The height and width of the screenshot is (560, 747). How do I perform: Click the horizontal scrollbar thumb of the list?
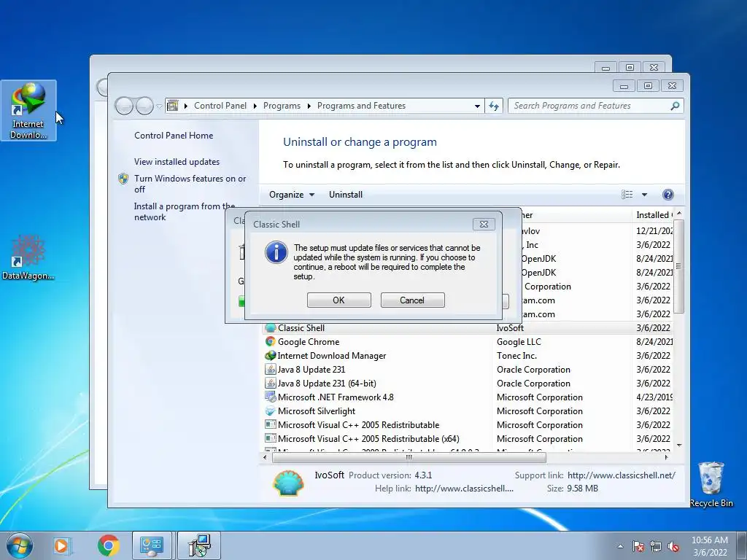[x=409, y=457]
